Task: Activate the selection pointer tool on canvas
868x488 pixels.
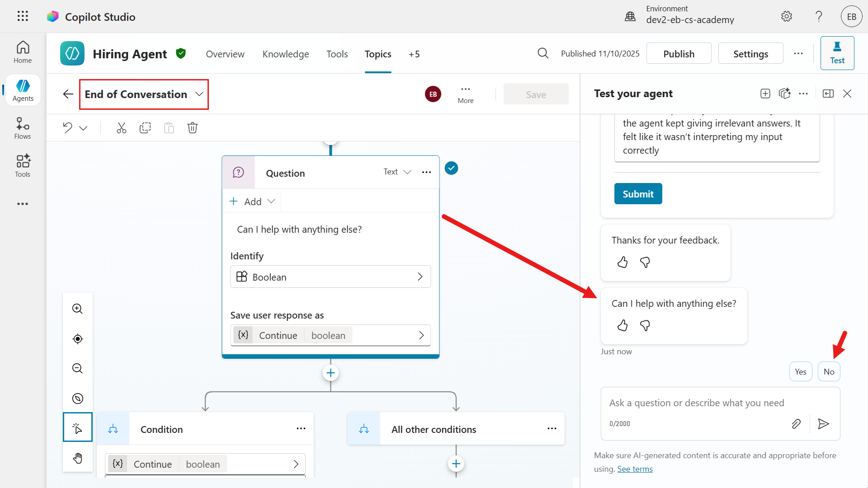Action: [78, 427]
